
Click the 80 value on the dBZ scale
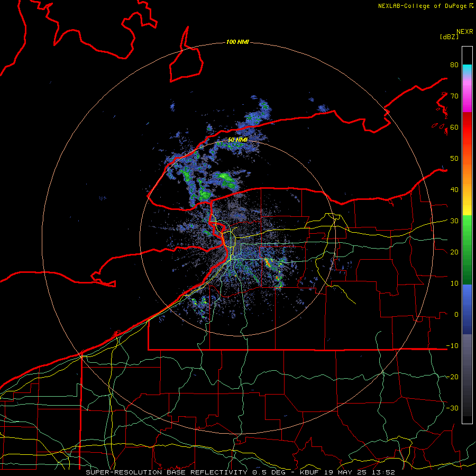pyautogui.click(x=454, y=65)
